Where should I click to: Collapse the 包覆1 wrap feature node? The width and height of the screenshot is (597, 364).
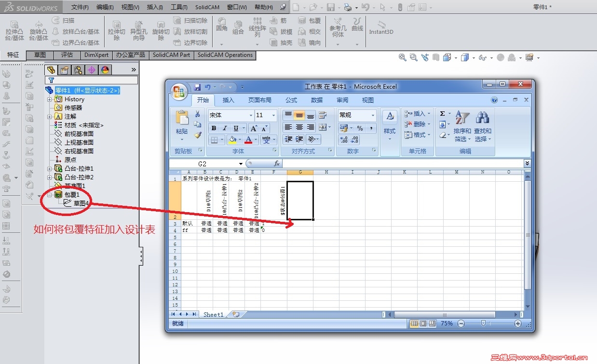pyautogui.click(x=49, y=195)
